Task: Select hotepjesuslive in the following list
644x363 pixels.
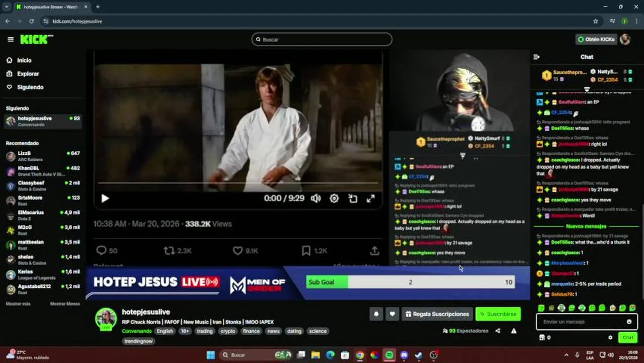Action: pos(43,121)
